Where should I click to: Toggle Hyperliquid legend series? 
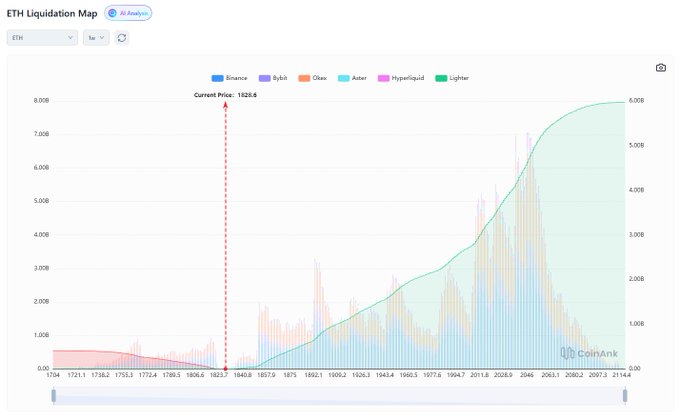pyautogui.click(x=401, y=78)
